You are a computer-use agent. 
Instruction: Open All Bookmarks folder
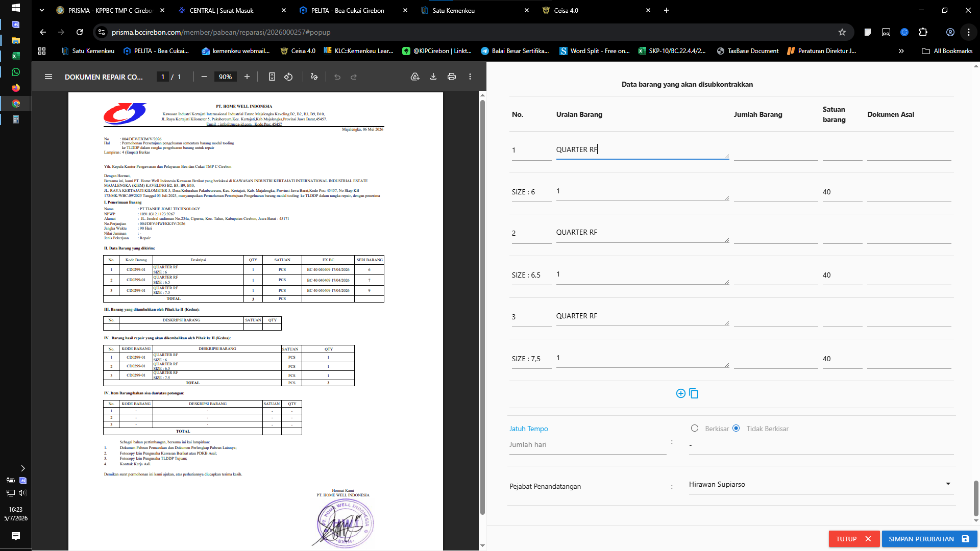click(947, 51)
